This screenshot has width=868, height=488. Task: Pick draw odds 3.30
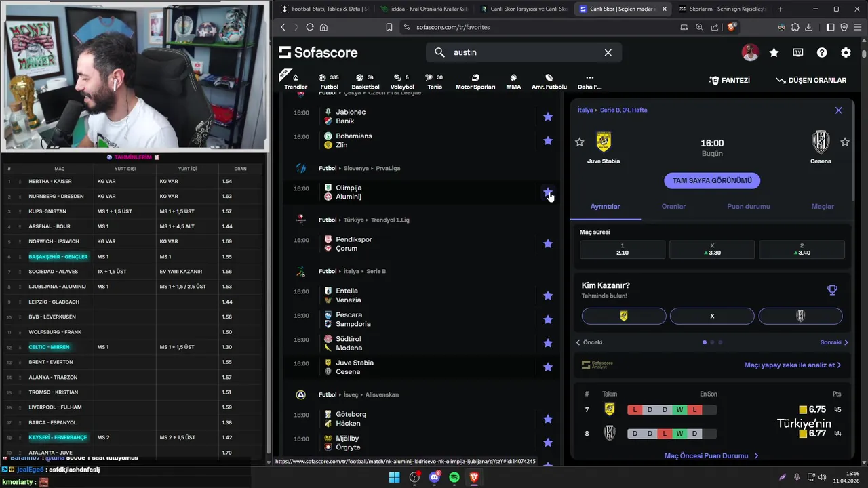click(712, 249)
